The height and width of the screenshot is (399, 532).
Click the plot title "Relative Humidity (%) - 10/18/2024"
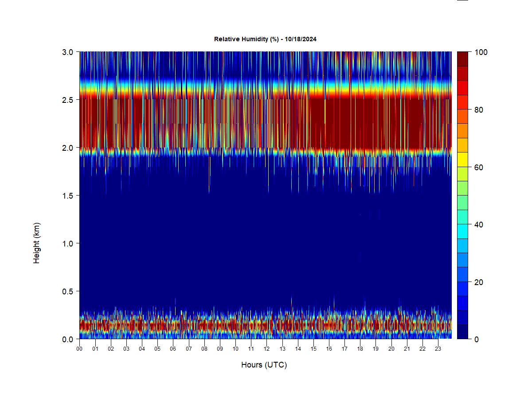click(265, 39)
